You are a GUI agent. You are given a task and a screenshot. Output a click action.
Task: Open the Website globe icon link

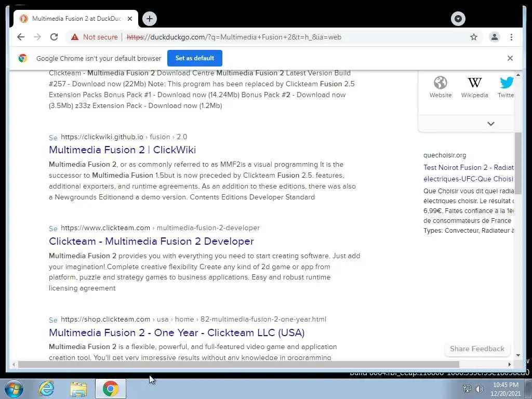point(441,87)
